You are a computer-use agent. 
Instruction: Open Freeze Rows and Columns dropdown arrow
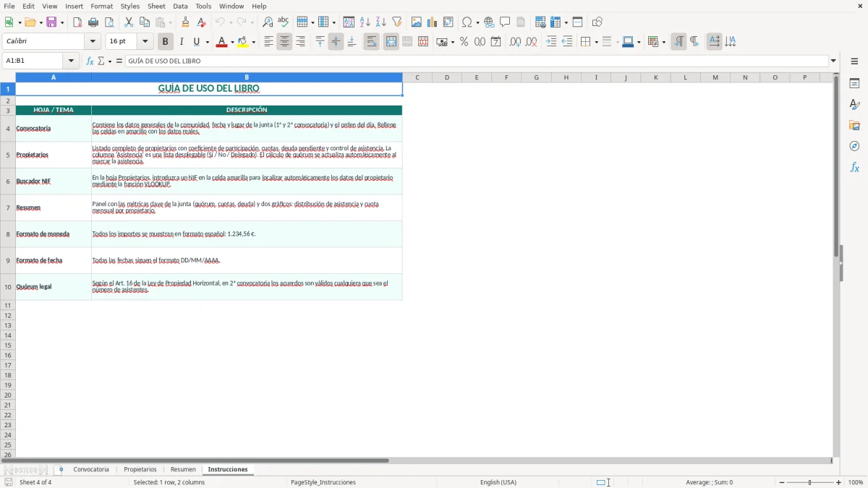[x=566, y=22]
